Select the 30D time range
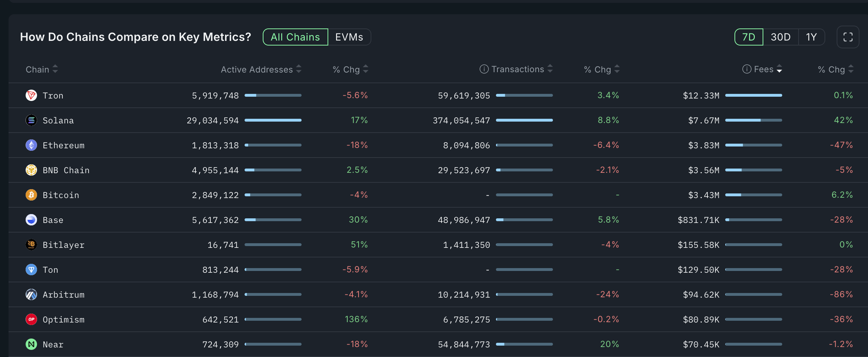This screenshot has height=357, width=868. tap(780, 37)
